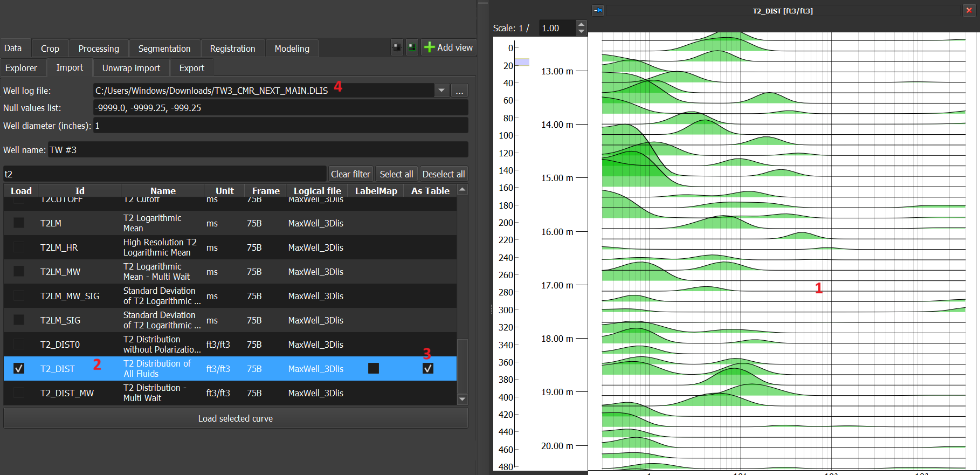Open the Registration tab
This screenshot has height=475, width=980.
tap(232, 49)
